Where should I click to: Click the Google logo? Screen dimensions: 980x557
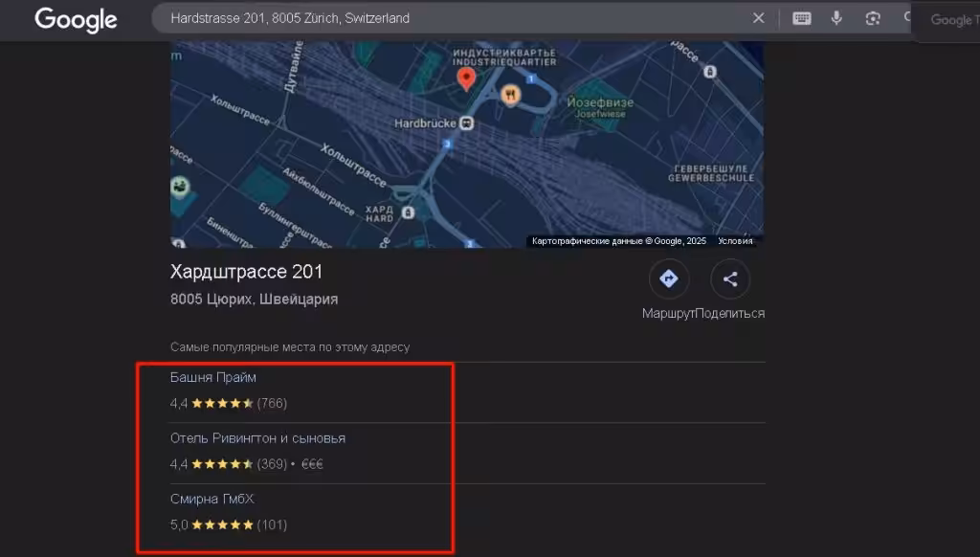76,19
